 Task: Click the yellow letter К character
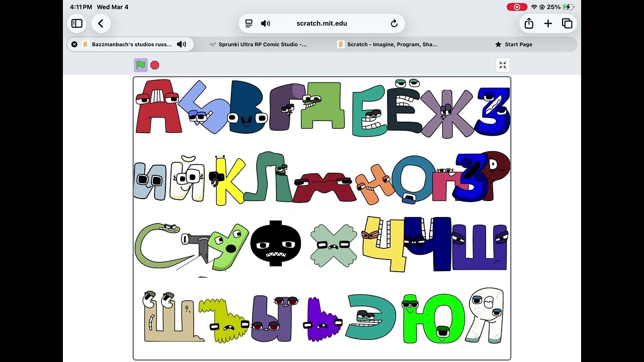point(228,181)
